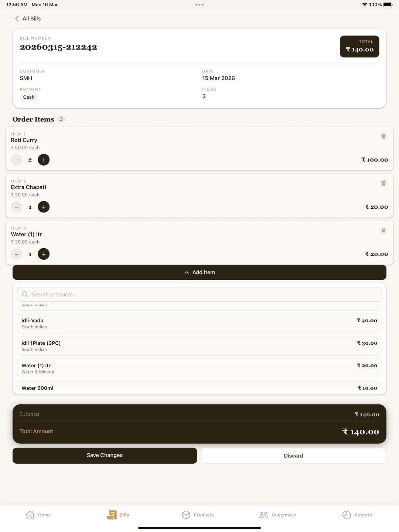Decrease Roti Curry quantity

pos(17,160)
